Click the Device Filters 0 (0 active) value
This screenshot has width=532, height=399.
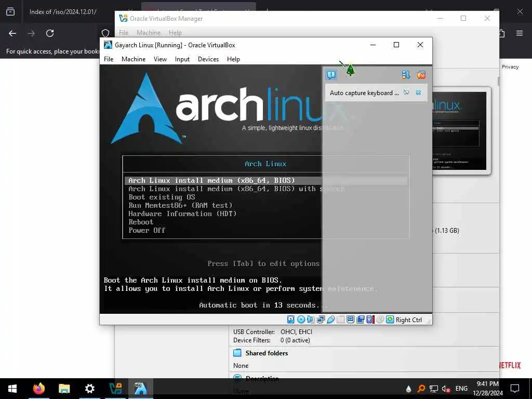(295, 340)
